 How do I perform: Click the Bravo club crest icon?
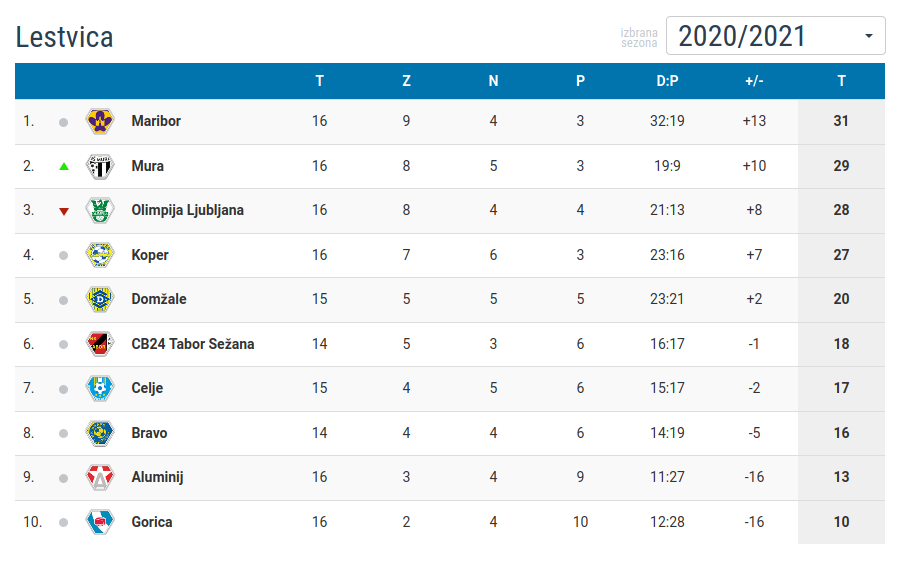[x=99, y=433]
